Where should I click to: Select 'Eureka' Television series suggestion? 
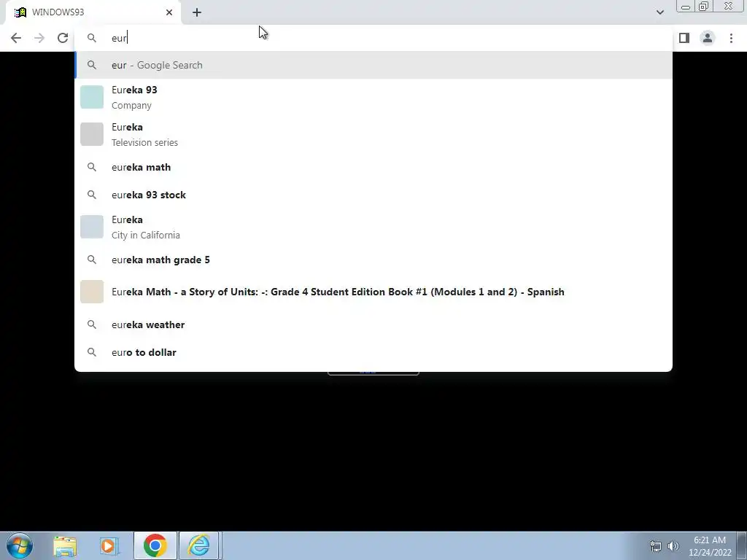coord(373,134)
